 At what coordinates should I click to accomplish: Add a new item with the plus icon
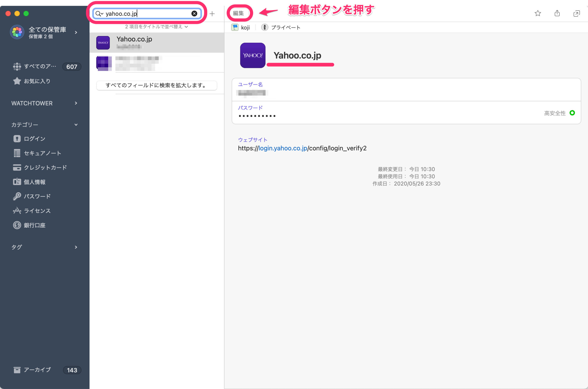pyautogui.click(x=212, y=14)
